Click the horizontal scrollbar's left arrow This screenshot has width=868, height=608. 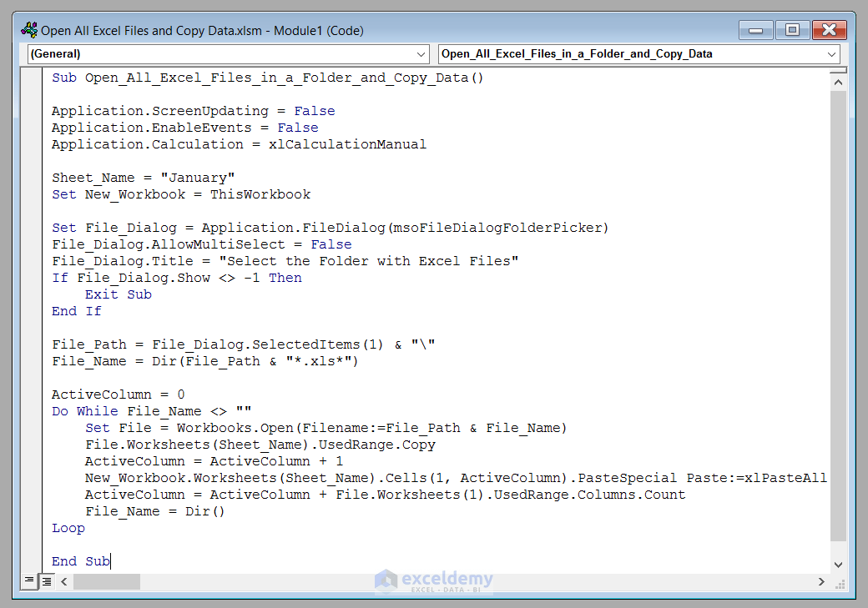coord(64,581)
